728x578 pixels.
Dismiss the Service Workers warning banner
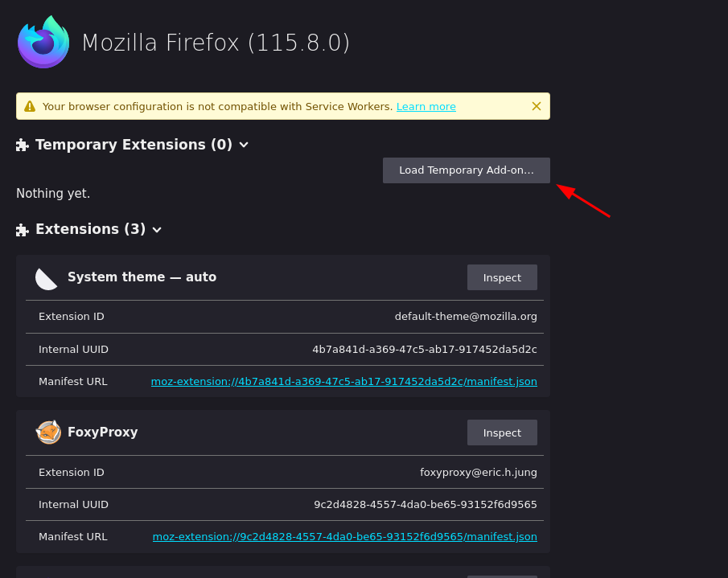pos(537,106)
